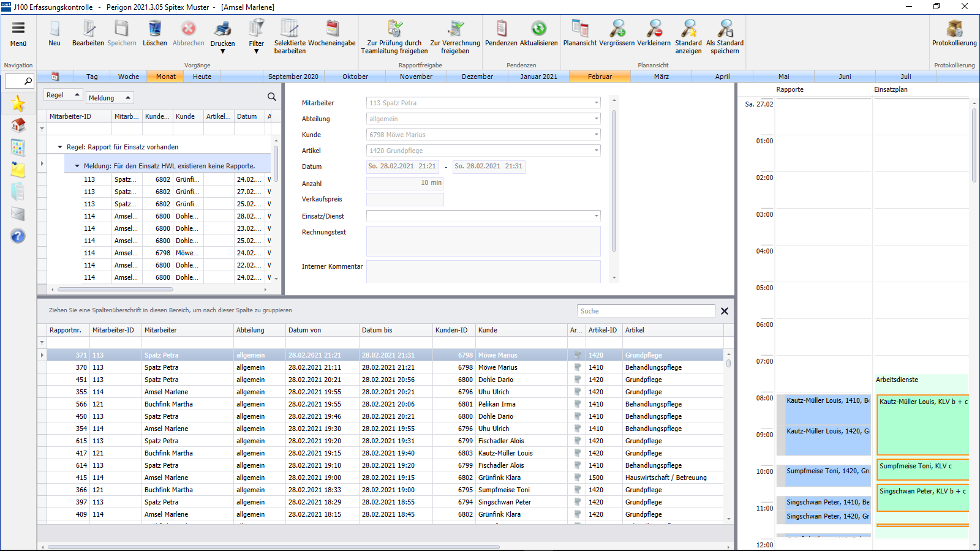This screenshot has width=980, height=551.
Task: Select the März month tab
Action: coord(661,77)
